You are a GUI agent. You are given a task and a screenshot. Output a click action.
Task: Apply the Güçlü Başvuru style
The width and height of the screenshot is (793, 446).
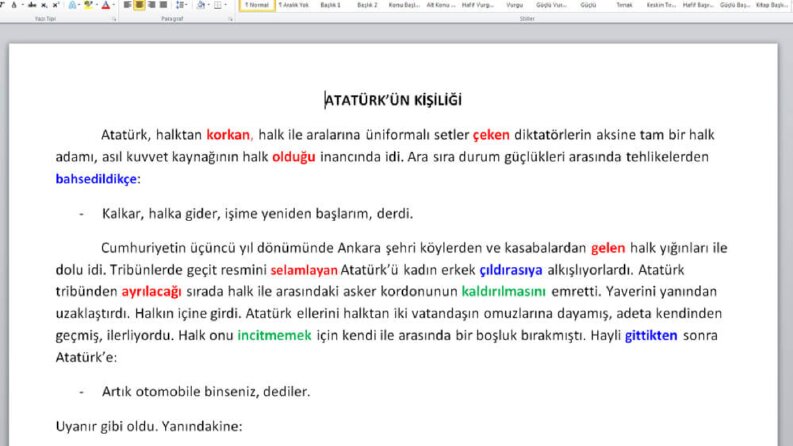(735, 5)
